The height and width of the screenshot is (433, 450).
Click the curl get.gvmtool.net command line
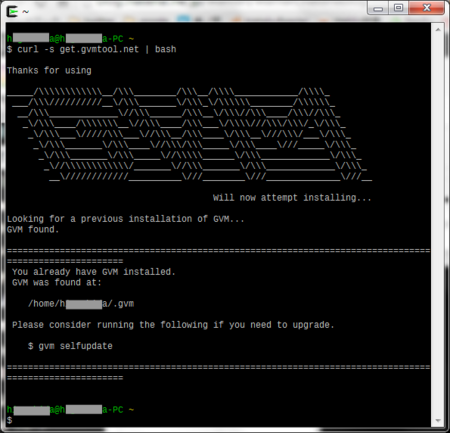click(92, 49)
